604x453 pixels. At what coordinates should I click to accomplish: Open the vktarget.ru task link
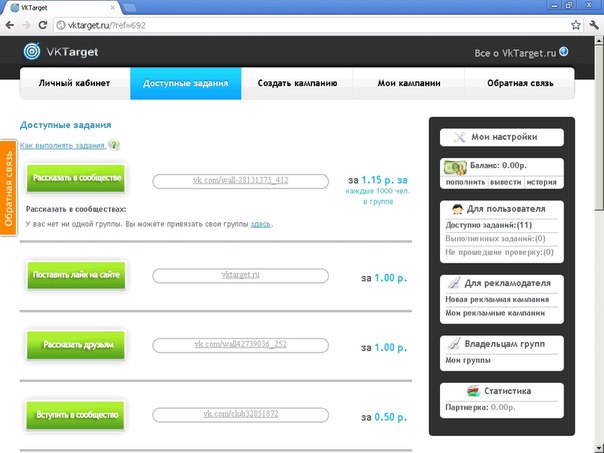tap(241, 275)
